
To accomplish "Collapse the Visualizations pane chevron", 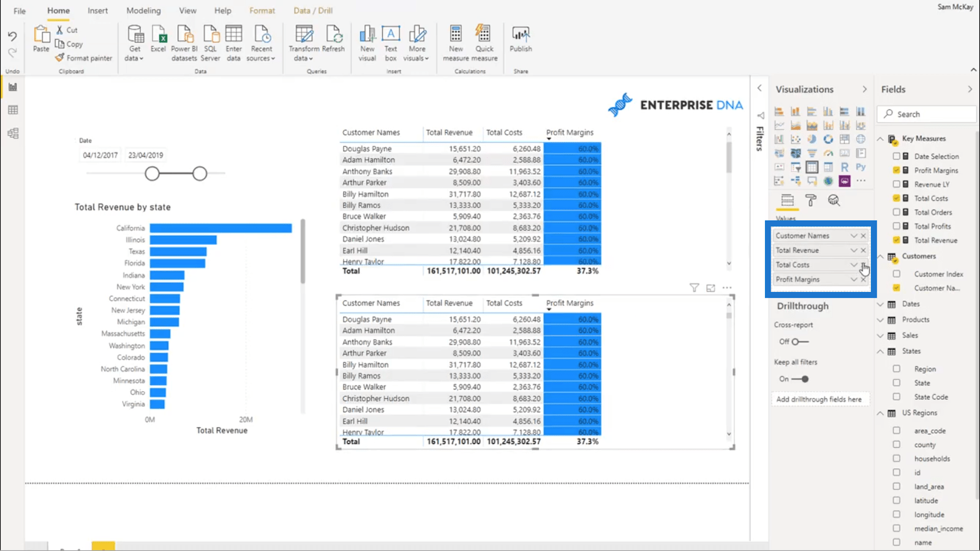I will click(864, 89).
